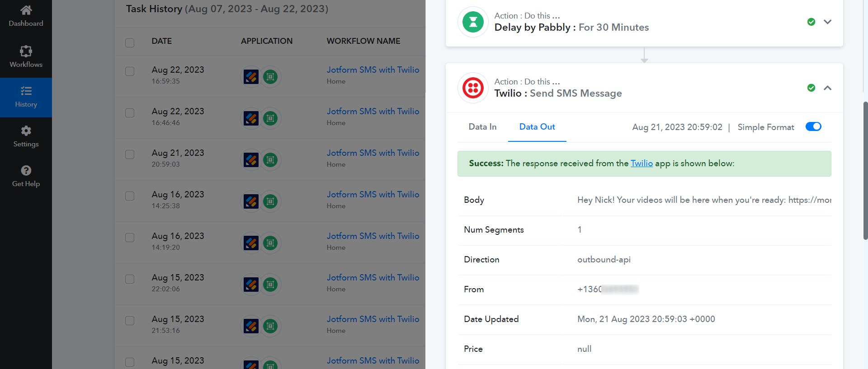
Task: Click the APPLICATION column header
Action: 267,41
